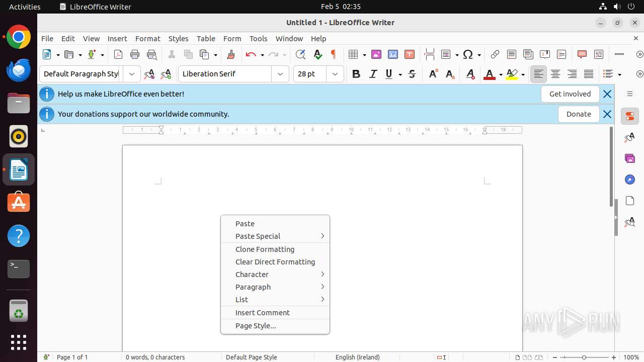Viewport: 644px width, 362px height.
Task: Toggle Bold formatting
Action: (x=356, y=74)
